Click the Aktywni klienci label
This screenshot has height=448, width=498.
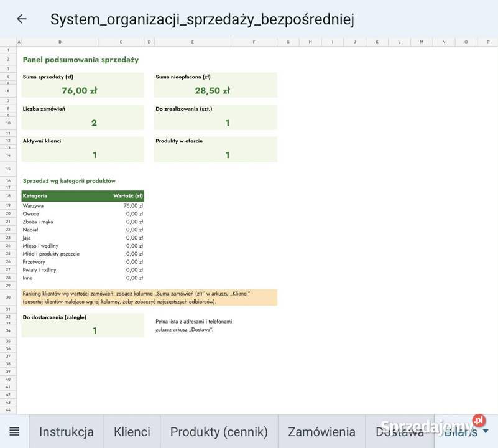click(x=42, y=141)
